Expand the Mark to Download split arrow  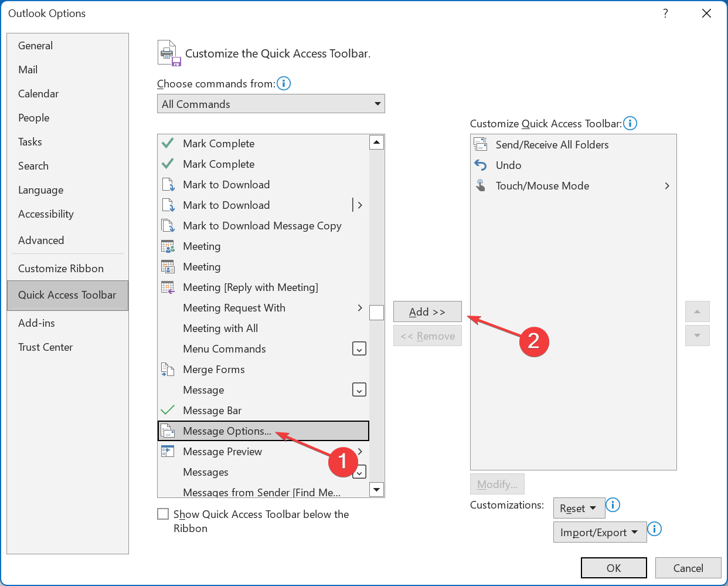point(359,205)
